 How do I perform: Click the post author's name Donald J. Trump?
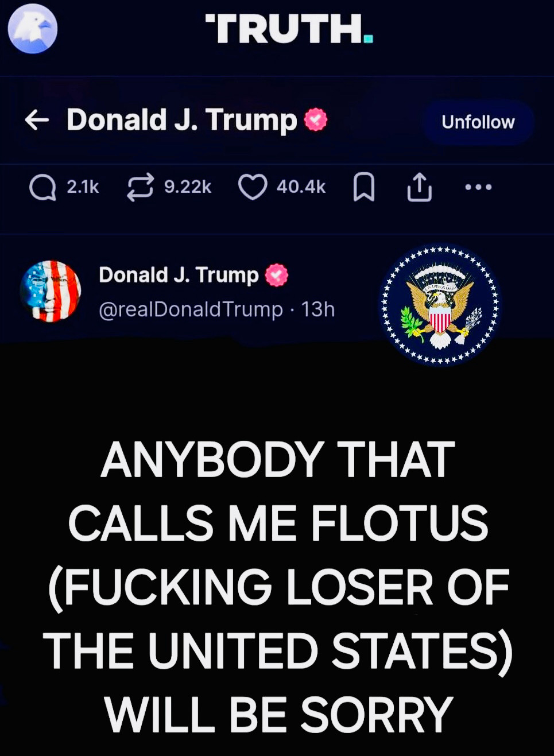coord(179,275)
